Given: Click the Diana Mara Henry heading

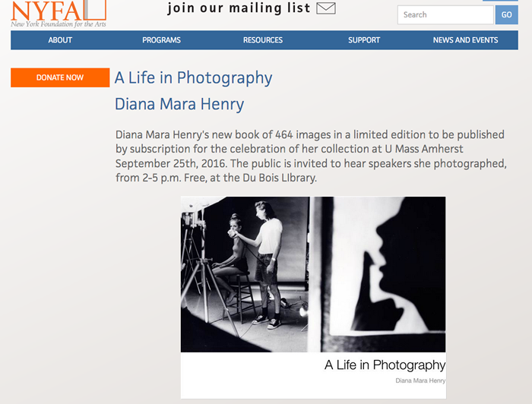Looking at the screenshot, I should [x=179, y=104].
